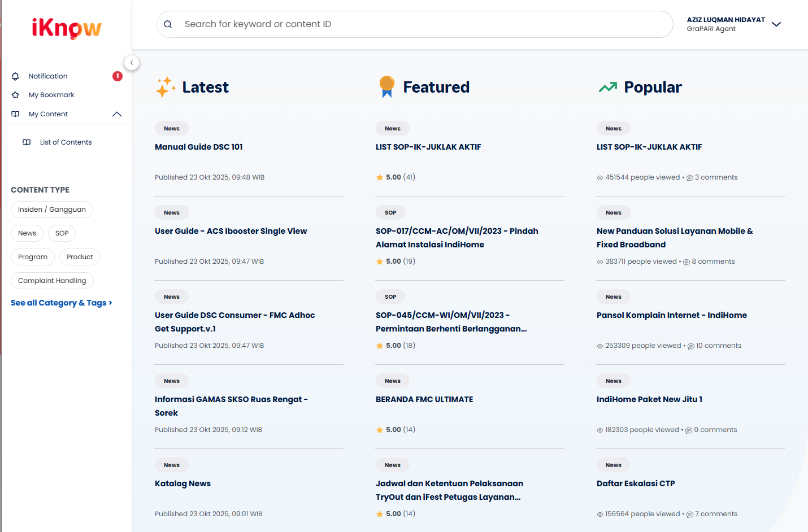
Task: Click the Notification bell icon
Action: coord(15,76)
